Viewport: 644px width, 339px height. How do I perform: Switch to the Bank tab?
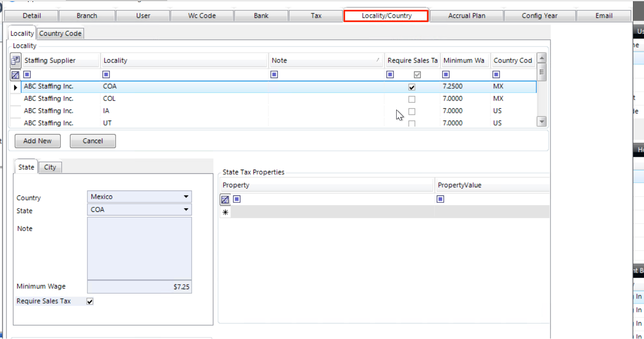[x=261, y=16]
